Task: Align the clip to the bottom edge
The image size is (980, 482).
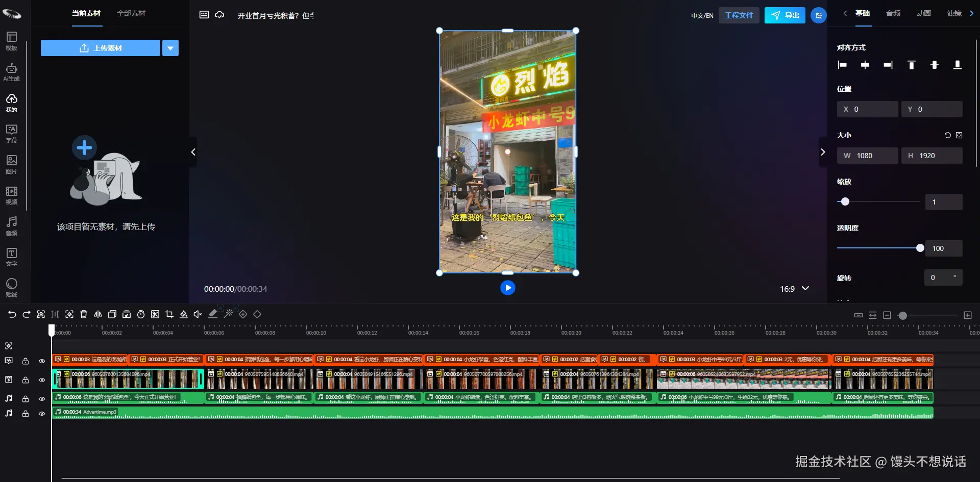Action: [958, 65]
